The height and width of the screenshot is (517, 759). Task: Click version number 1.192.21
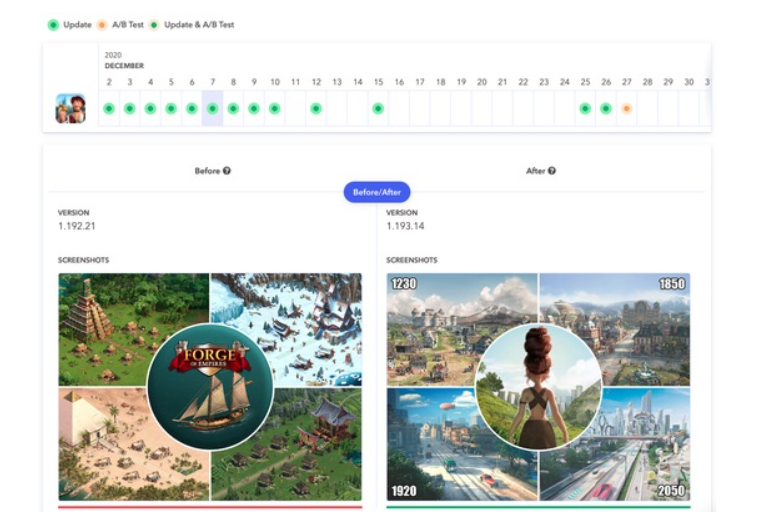pyautogui.click(x=77, y=226)
